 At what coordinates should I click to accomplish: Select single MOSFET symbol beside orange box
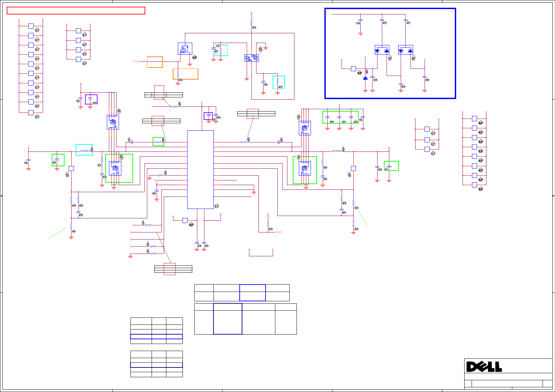[x=185, y=49]
